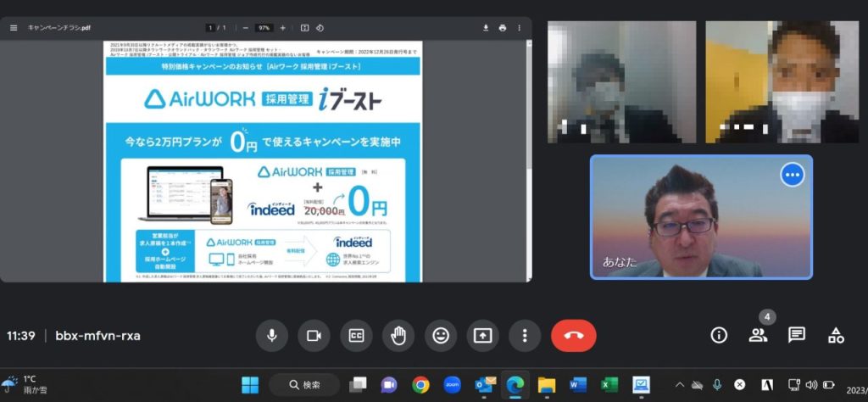
Task: Click the 97% zoom level field
Action: [264, 28]
